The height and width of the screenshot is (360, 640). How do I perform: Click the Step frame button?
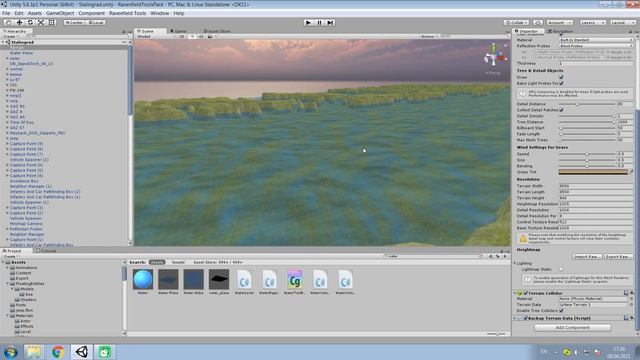pos(330,22)
